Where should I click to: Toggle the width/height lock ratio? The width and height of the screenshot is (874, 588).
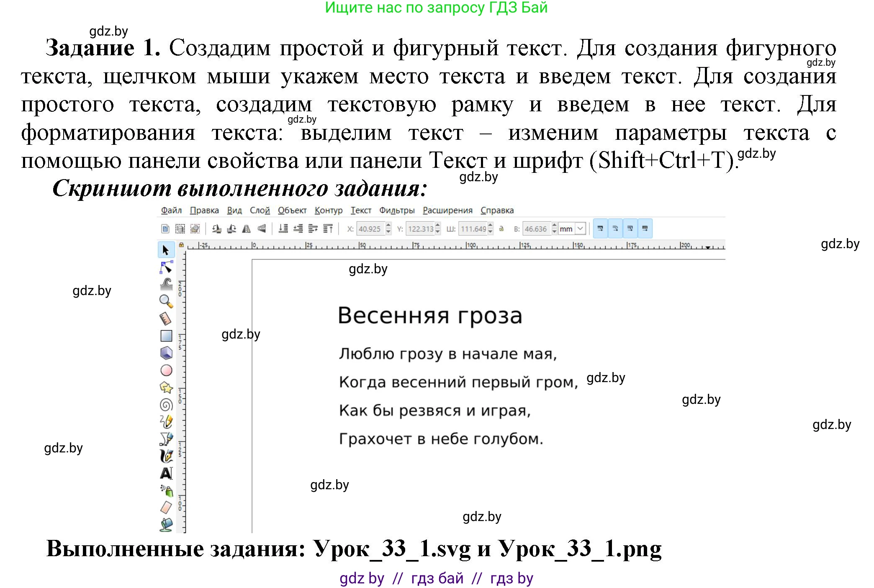501,229
